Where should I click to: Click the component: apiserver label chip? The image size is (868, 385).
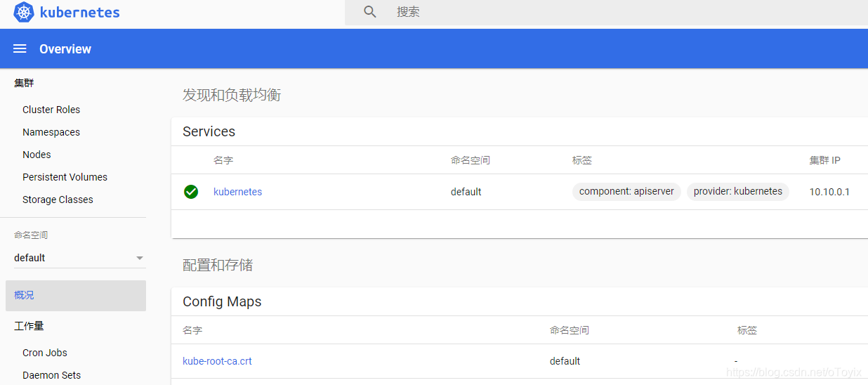point(626,191)
